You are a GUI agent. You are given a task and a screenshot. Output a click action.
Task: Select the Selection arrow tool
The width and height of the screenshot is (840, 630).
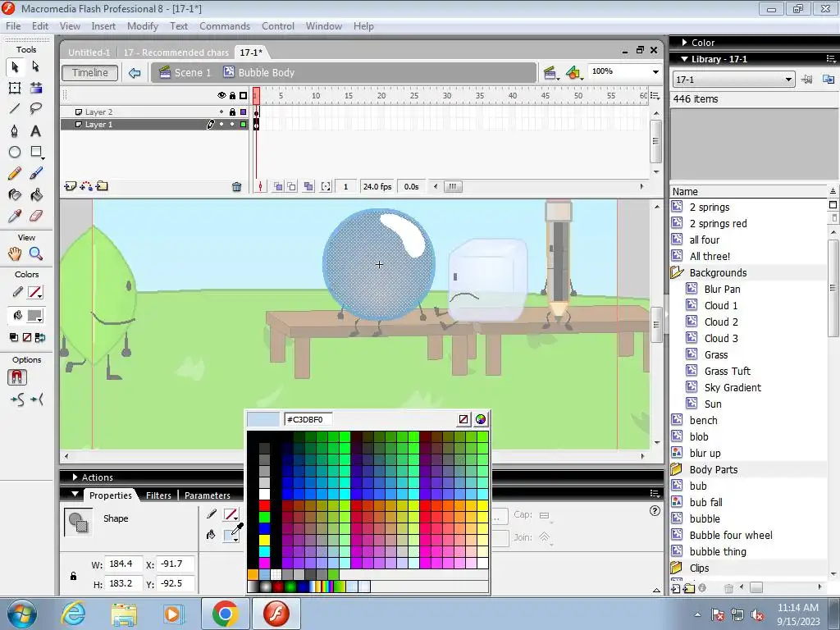click(x=15, y=66)
